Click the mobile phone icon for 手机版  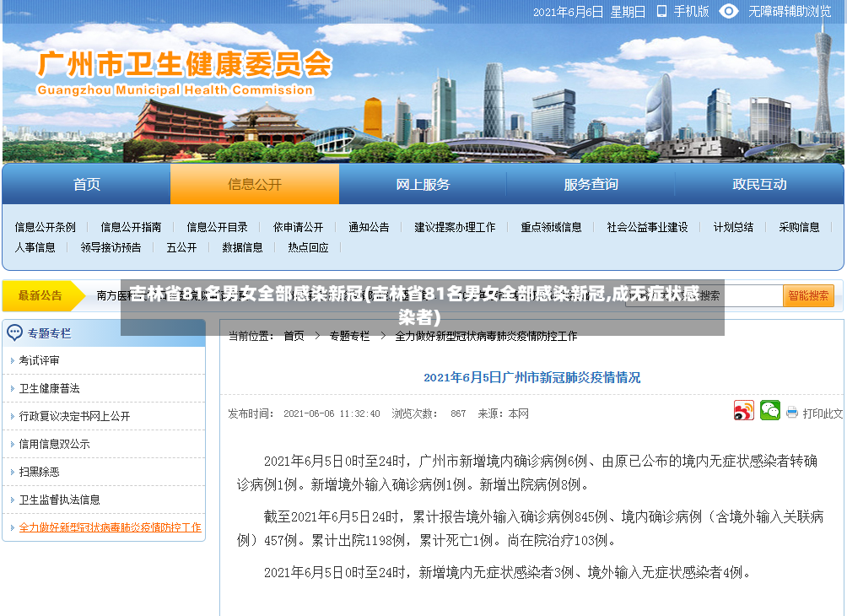point(661,11)
